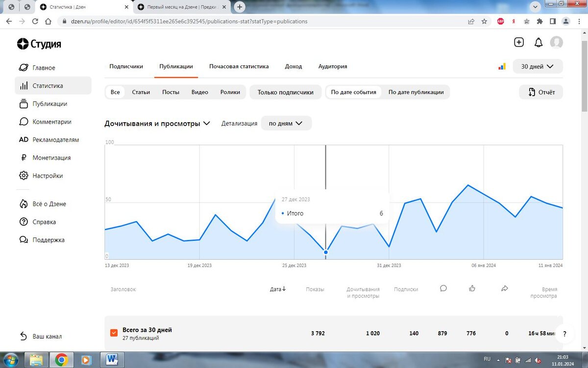
Task: Filter by 'Только подписчики'
Action: (x=285, y=92)
